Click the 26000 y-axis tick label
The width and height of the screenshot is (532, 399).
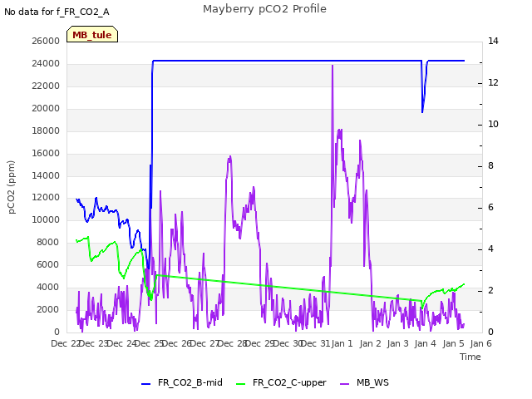[46, 41]
